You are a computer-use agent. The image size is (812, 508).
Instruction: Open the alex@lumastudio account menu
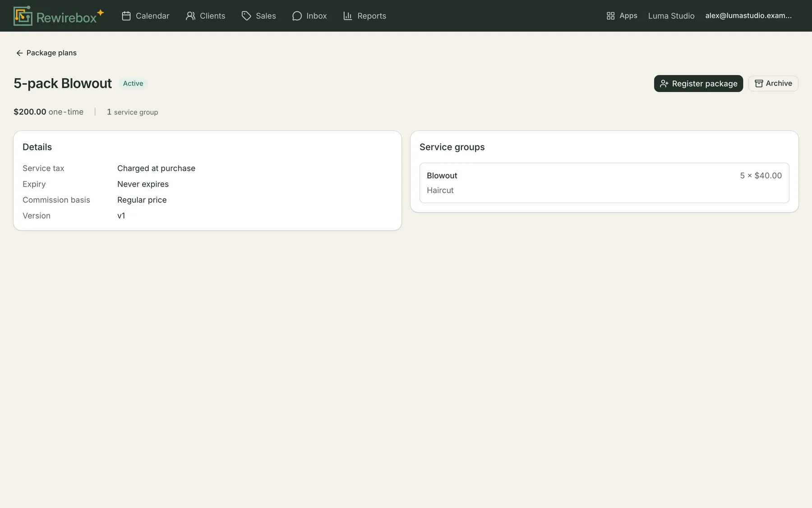coord(748,16)
